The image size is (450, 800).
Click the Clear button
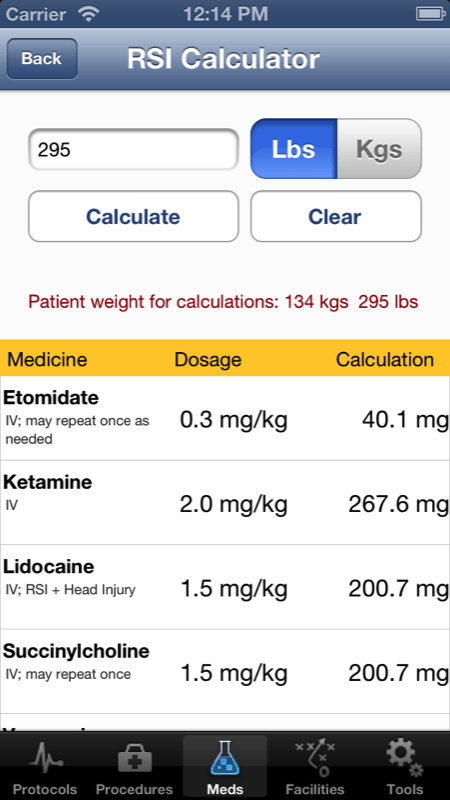click(x=336, y=216)
